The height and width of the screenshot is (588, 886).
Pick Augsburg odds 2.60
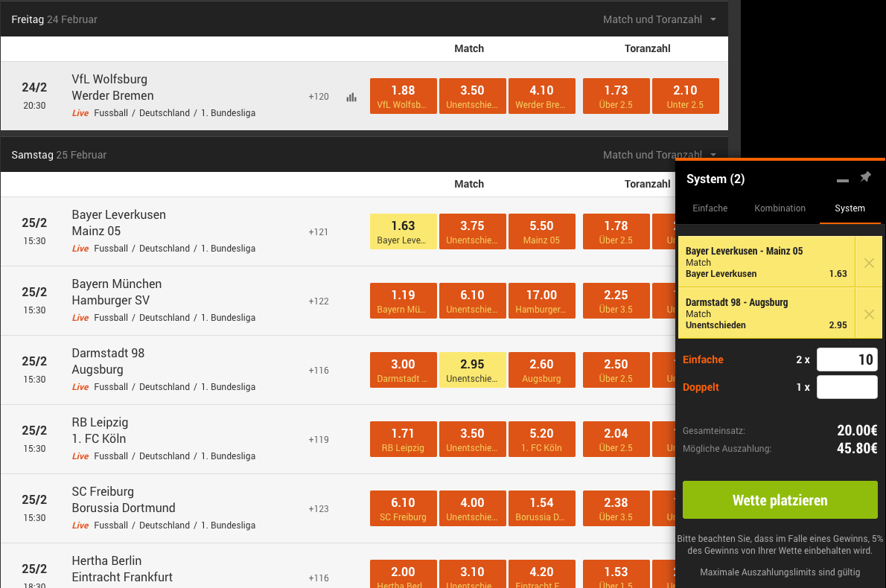(541, 370)
